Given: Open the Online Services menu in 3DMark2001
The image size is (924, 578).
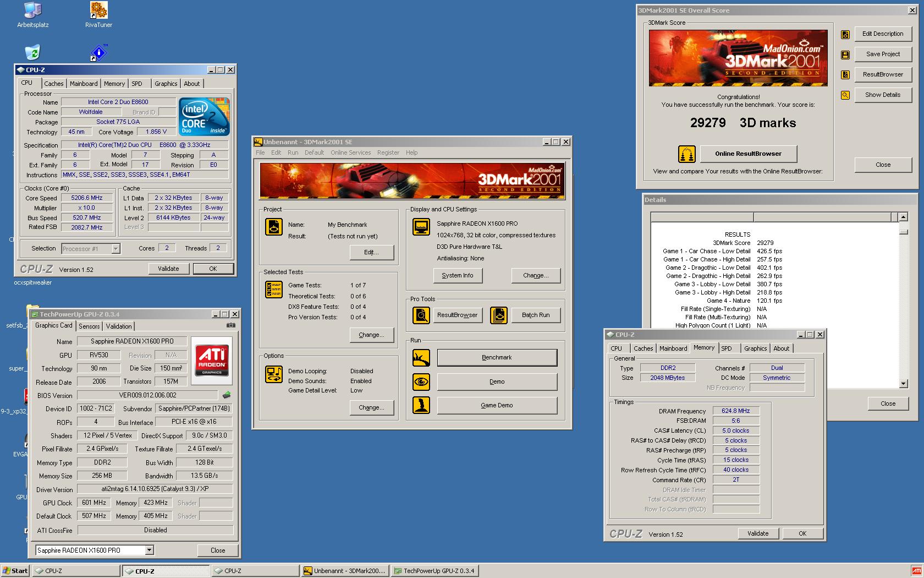Looking at the screenshot, I should (x=350, y=152).
